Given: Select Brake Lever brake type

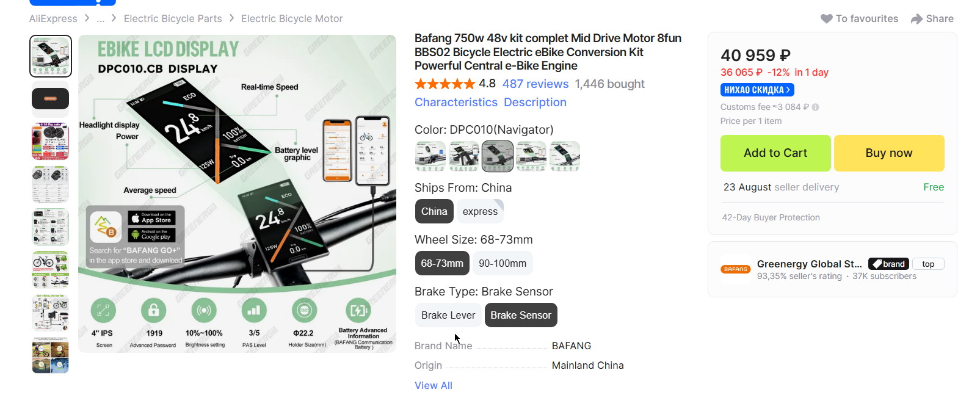Looking at the screenshot, I should pyautogui.click(x=448, y=316).
